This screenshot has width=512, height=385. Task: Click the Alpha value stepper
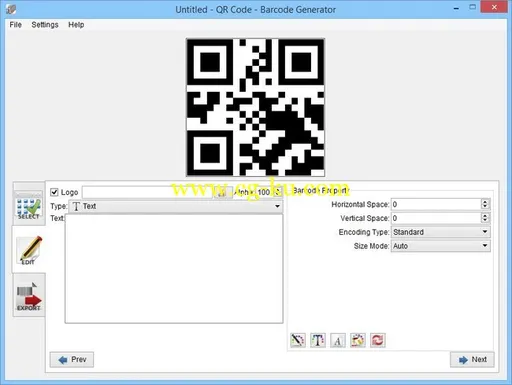tap(278, 192)
